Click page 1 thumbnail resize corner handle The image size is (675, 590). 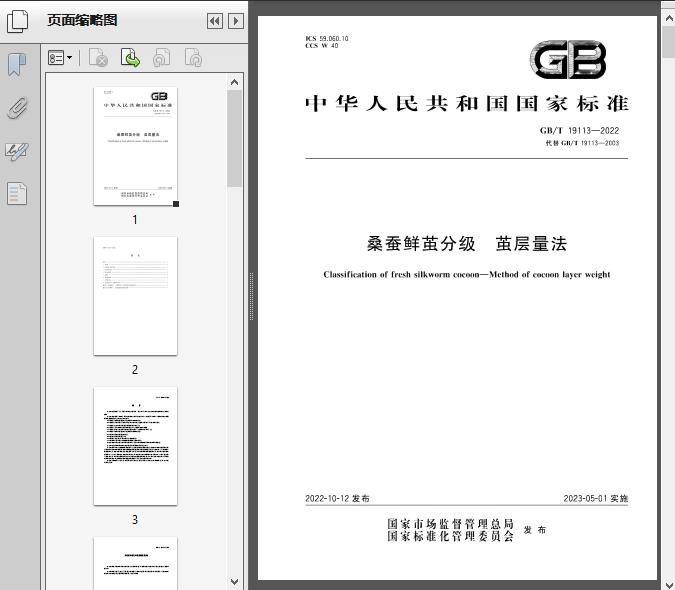click(176, 204)
